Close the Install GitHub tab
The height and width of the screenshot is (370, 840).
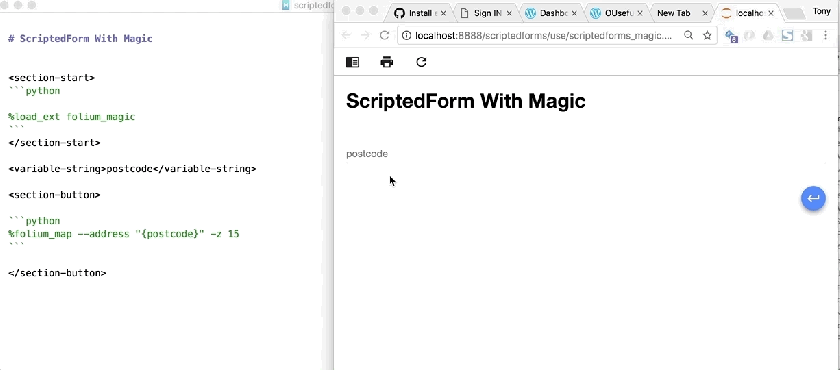(x=443, y=13)
